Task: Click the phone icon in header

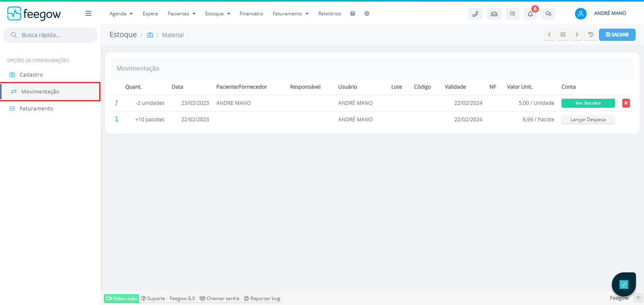Action: click(475, 14)
